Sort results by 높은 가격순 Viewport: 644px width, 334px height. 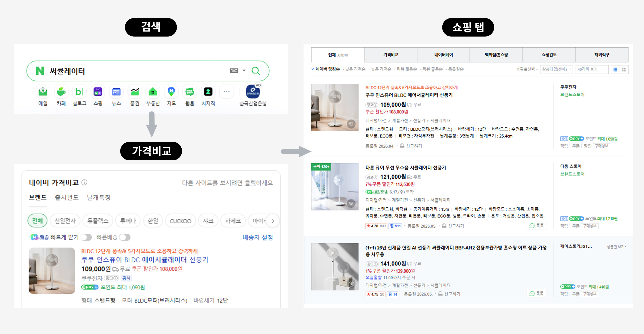point(381,69)
